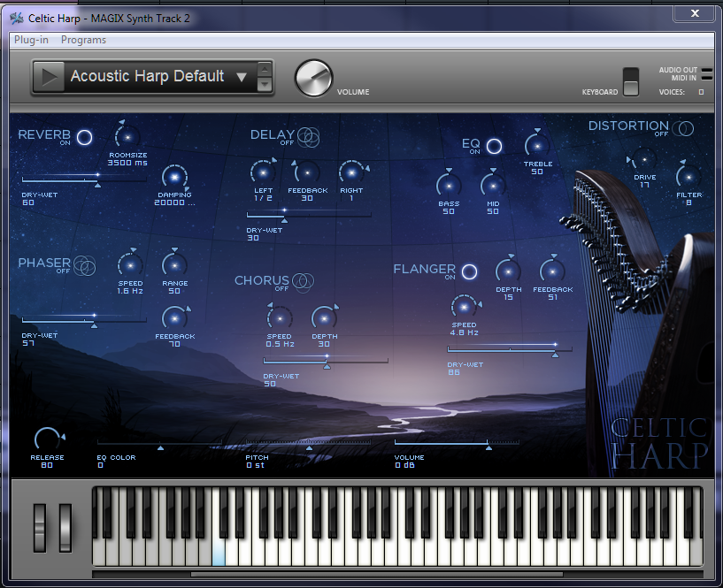Click the Delay Left knob
This screenshot has width=723, height=588.
(x=264, y=172)
